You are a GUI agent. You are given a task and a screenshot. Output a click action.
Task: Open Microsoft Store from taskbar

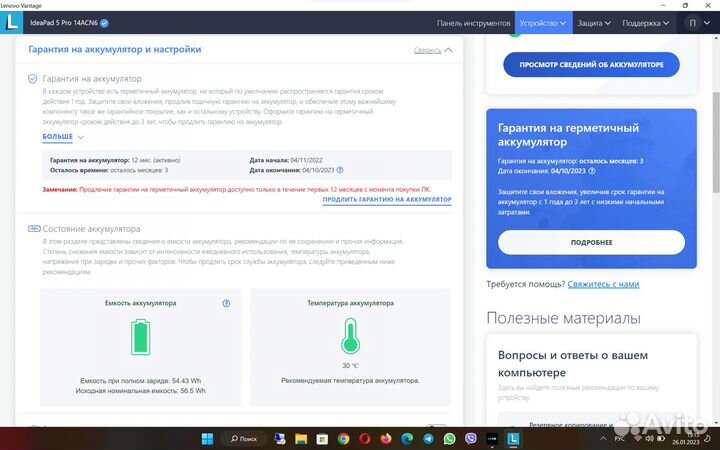click(322, 439)
